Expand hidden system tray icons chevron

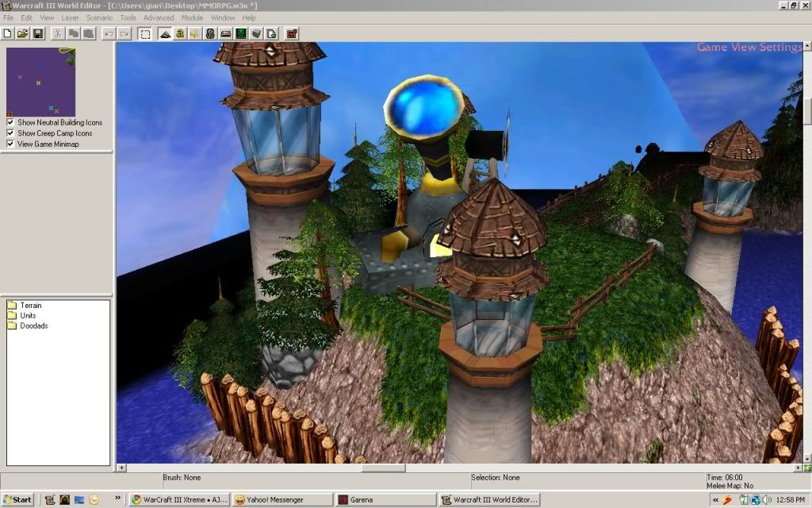716,500
